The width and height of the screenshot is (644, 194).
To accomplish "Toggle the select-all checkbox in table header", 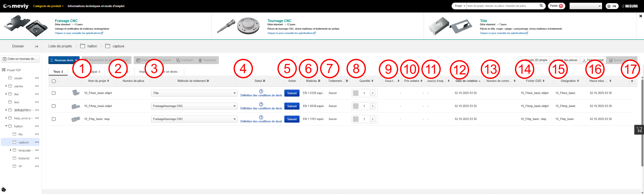I will pyautogui.click(x=54, y=81).
